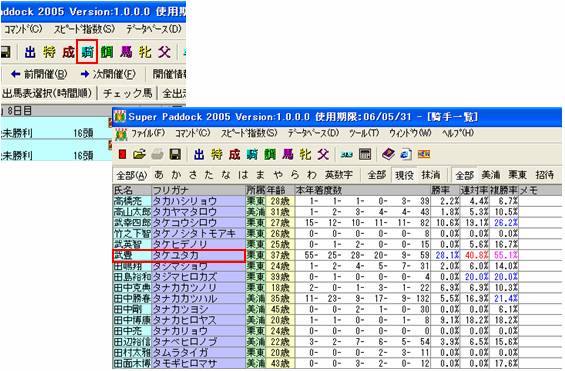Click the JRA icon in jockey list toolbar

pos(347,155)
